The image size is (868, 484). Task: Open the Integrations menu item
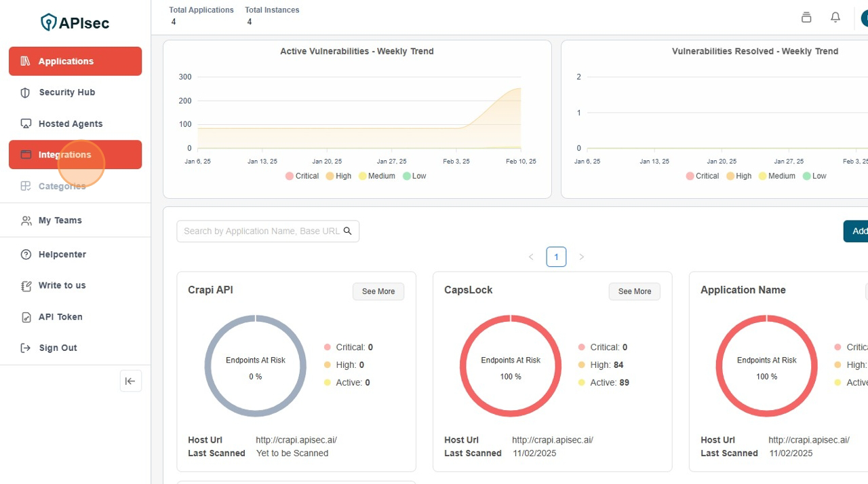65,155
